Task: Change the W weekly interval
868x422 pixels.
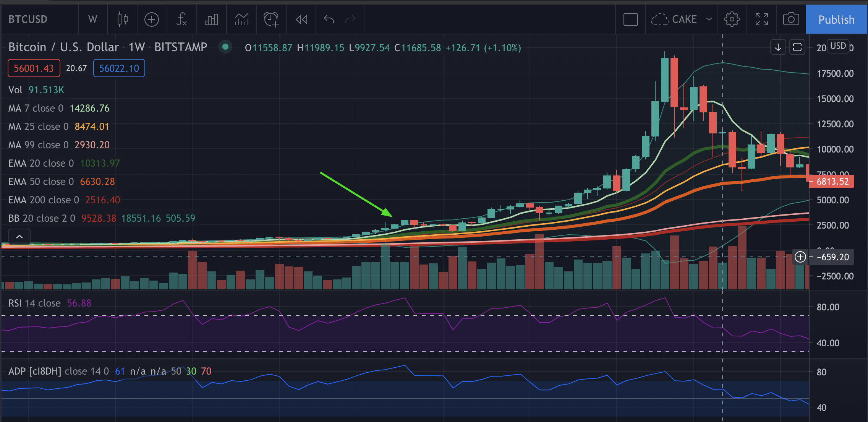Action: coord(92,19)
